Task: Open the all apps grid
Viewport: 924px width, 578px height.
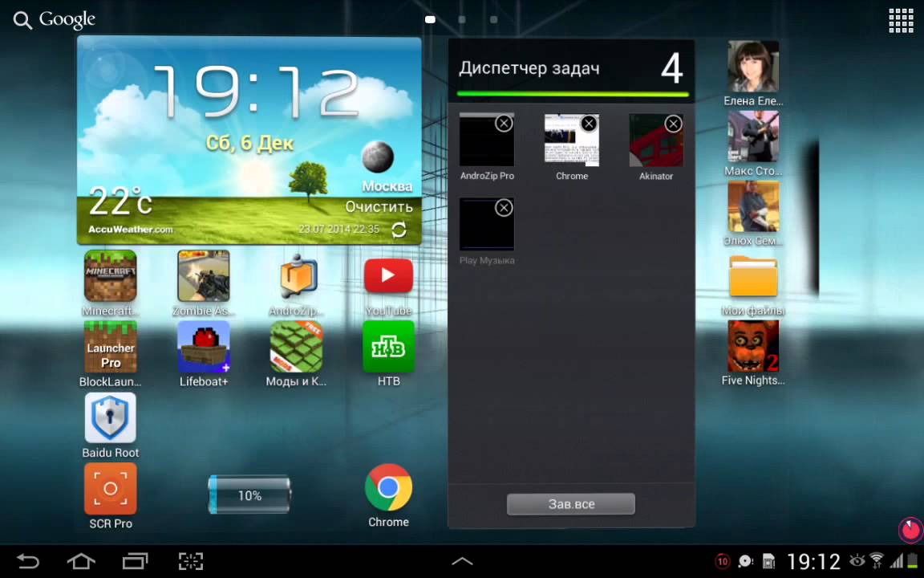Action: pyautogui.click(x=901, y=21)
